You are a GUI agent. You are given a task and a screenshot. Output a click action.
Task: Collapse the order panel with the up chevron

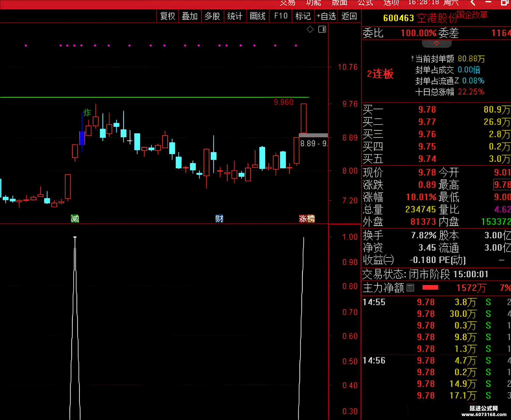pos(437,44)
